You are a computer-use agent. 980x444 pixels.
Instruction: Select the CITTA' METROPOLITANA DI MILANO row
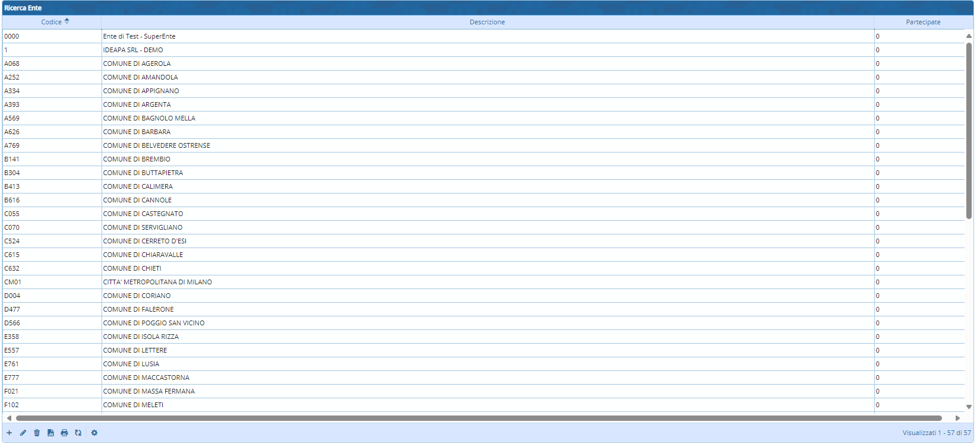tap(157, 282)
